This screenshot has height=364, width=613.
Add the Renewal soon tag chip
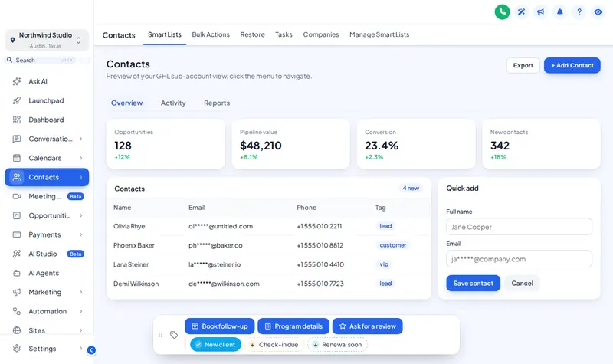point(337,344)
